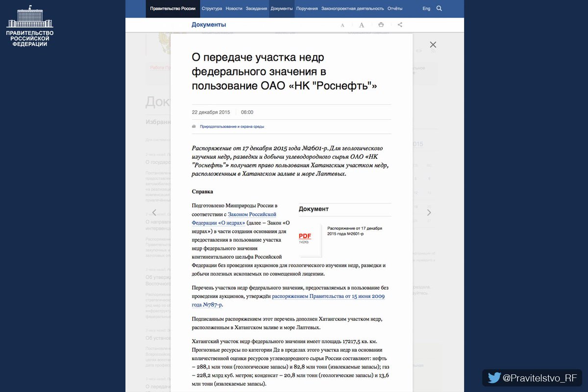Go to previous document with left arrow

pyautogui.click(x=154, y=213)
